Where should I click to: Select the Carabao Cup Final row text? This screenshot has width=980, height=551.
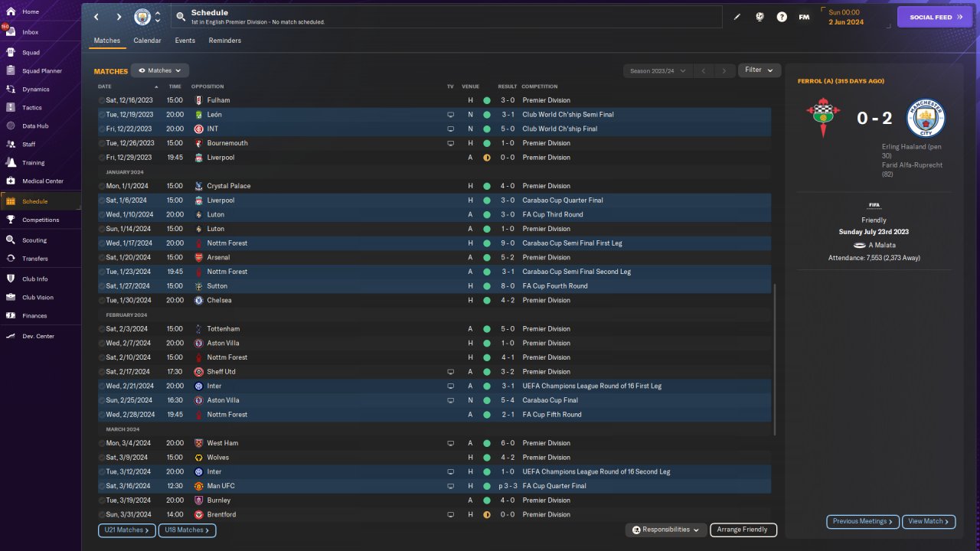pyautogui.click(x=550, y=400)
